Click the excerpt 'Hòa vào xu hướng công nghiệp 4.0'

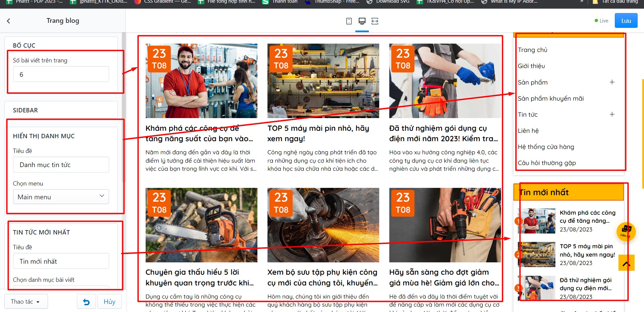[x=444, y=161]
